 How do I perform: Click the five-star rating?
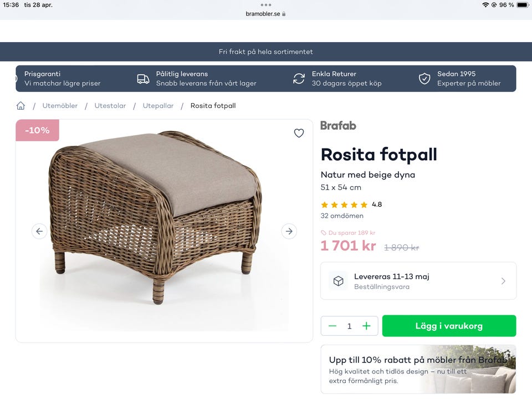coord(344,204)
